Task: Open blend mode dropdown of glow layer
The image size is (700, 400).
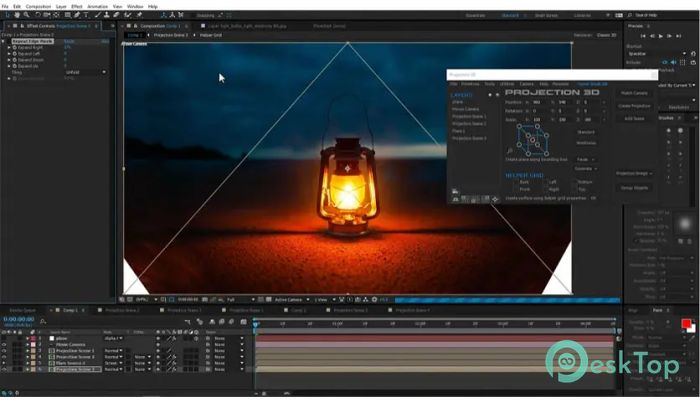Action: coord(113,338)
